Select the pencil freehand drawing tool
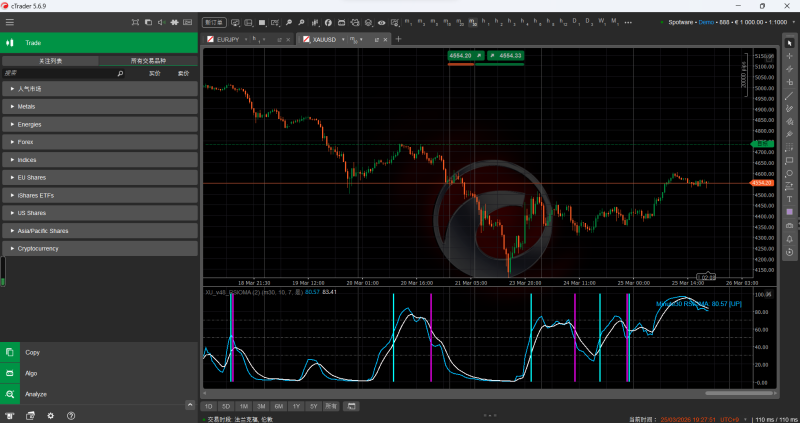Viewport: 800px width, 423px height. [x=790, y=108]
